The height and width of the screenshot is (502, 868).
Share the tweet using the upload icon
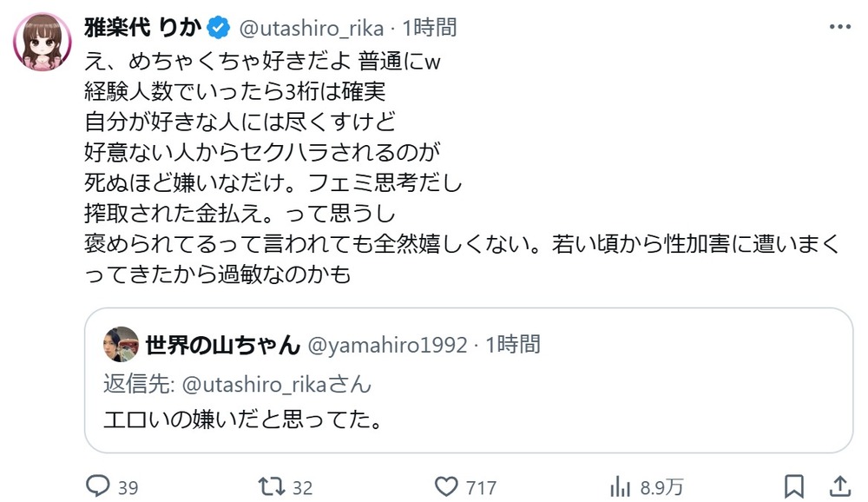(839, 486)
